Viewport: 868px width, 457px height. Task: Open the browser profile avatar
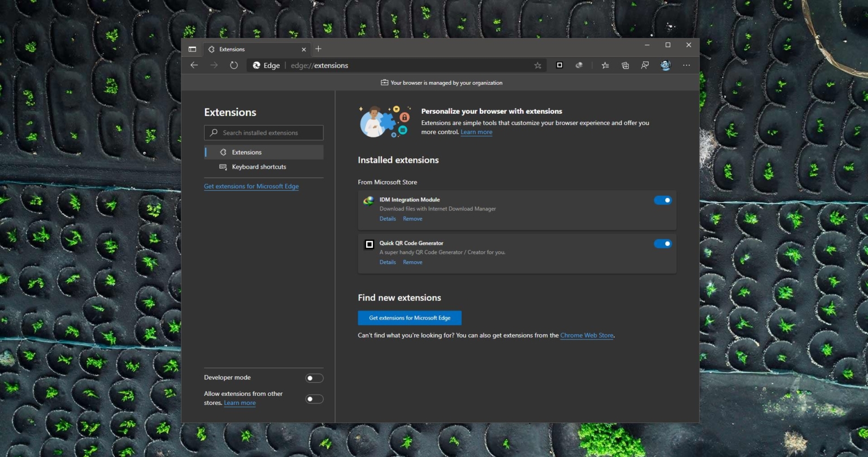click(x=665, y=65)
